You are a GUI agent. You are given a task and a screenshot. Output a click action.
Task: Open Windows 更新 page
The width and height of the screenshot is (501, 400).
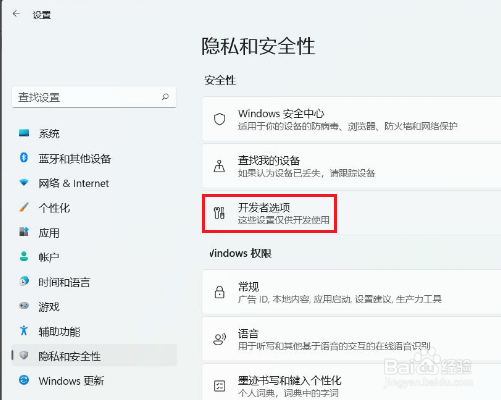[x=94, y=381]
